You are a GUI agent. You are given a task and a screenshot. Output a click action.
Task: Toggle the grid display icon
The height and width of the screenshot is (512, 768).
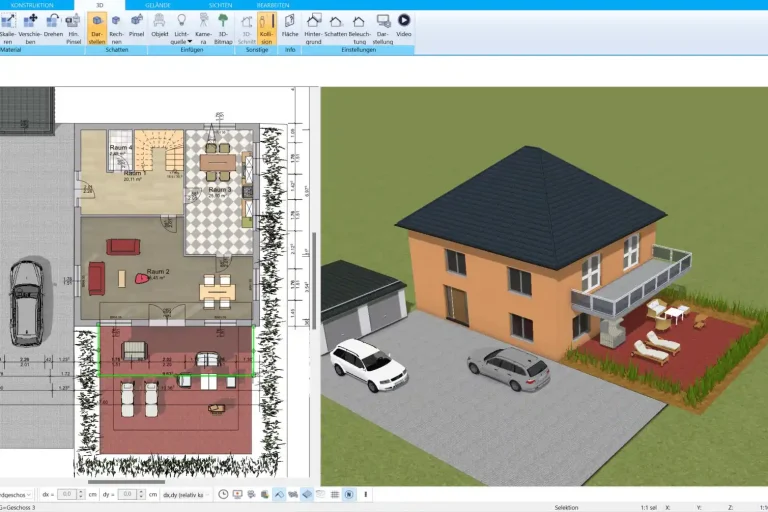335,494
